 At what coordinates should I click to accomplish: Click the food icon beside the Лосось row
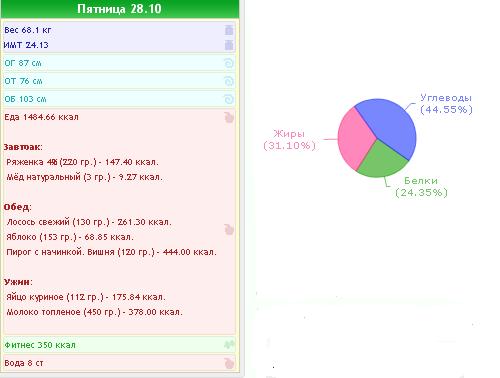[229, 229]
